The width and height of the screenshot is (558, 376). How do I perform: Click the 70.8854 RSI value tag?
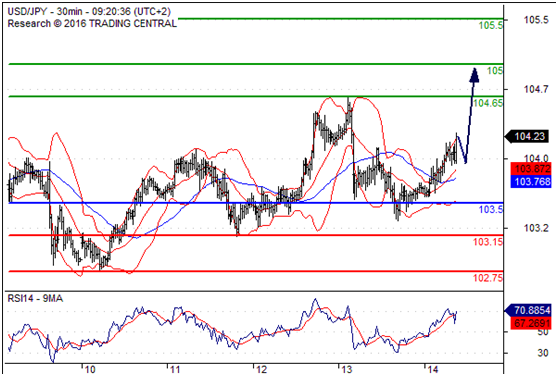528,310
